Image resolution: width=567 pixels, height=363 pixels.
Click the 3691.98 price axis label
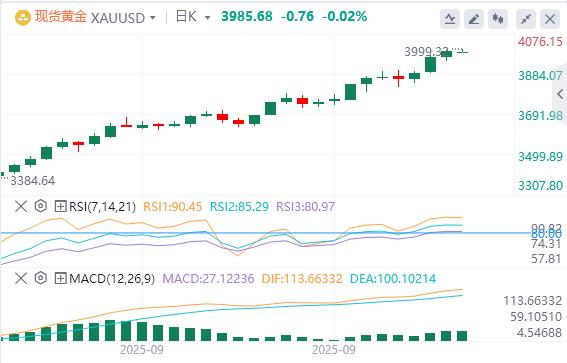[x=540, y=116]
